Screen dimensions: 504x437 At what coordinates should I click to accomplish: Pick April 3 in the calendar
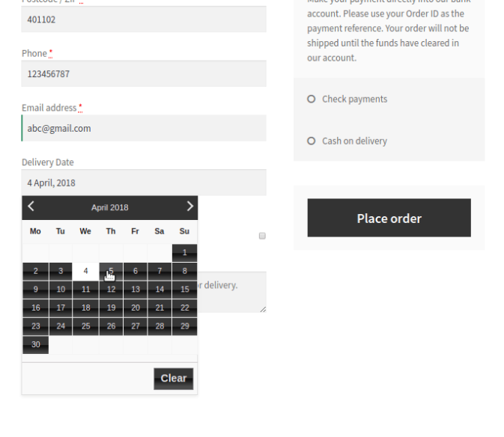[x=61, y=272]
